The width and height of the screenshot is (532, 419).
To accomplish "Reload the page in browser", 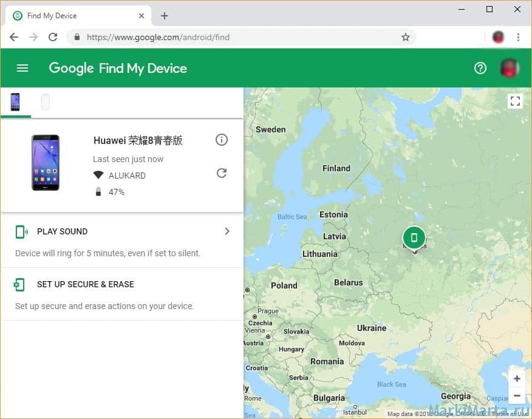I will 53,37.
